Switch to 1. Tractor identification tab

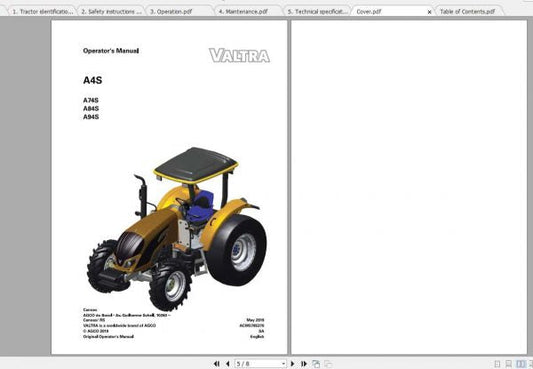[x=42, y=12]
